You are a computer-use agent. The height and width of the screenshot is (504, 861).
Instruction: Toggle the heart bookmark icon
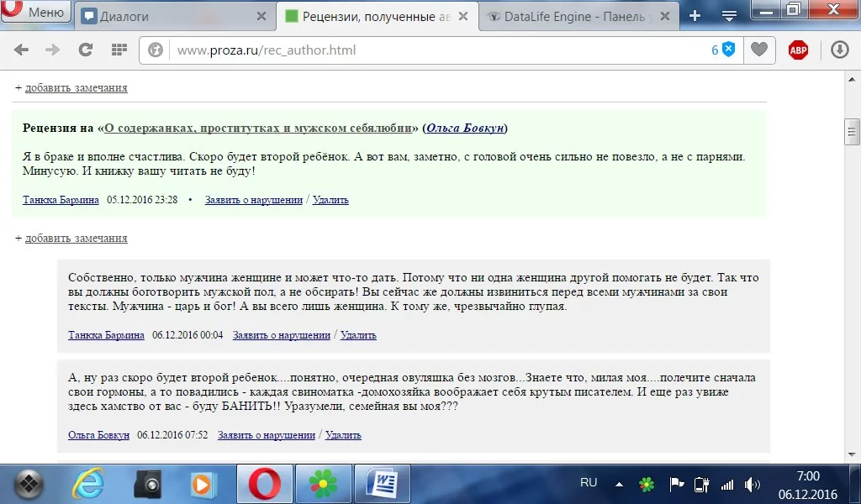(758, 50)
